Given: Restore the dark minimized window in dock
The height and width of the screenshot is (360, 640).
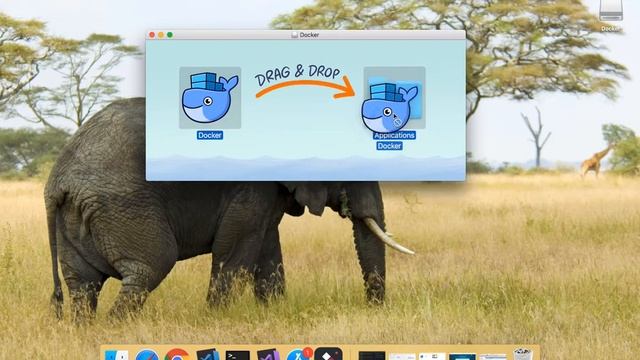Looking at the screenshot, I should click(372, 356).
